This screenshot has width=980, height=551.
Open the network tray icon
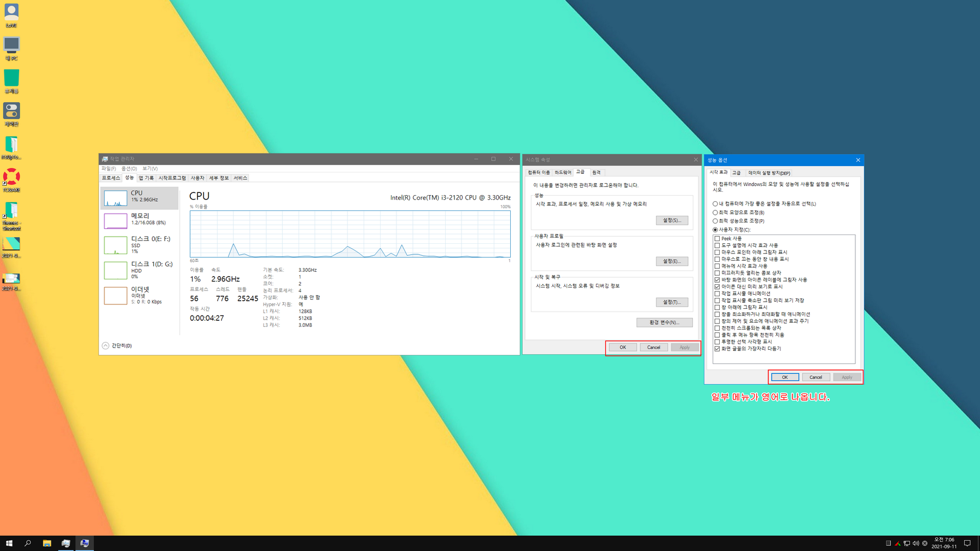point(907,543)
